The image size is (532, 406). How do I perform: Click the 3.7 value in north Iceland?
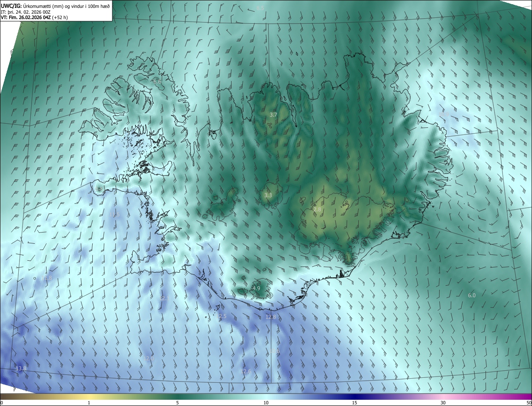pyautogui.click(x=273, y=115)
